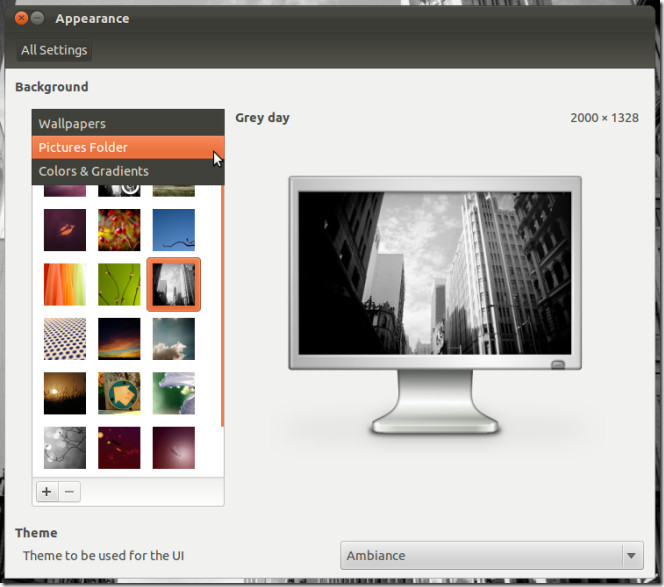Click the 'Grey day' wallpaper title
Screen dimensions: 664x587
pyautogui.click(x=262, y=118)
